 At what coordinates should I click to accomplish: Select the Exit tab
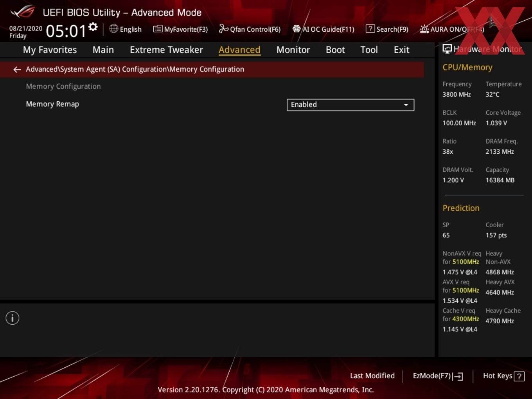[x=402, y=50]
